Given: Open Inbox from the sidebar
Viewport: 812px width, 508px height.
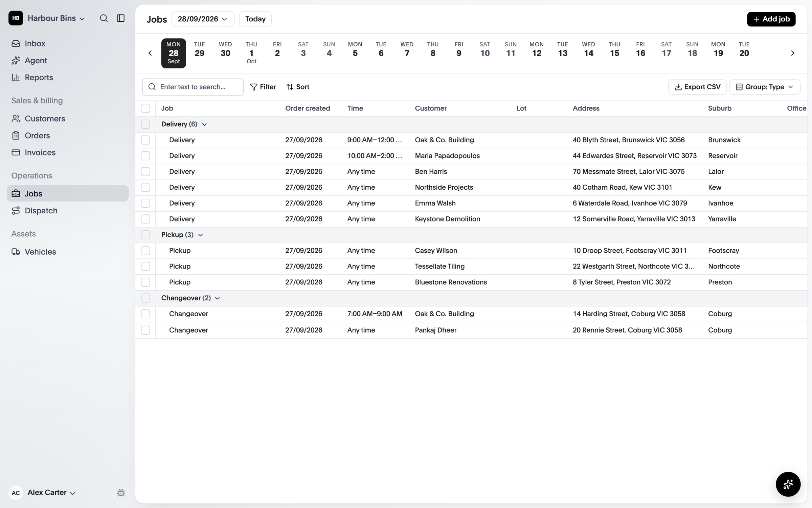Looking at the screenshot, I should 68,43.
